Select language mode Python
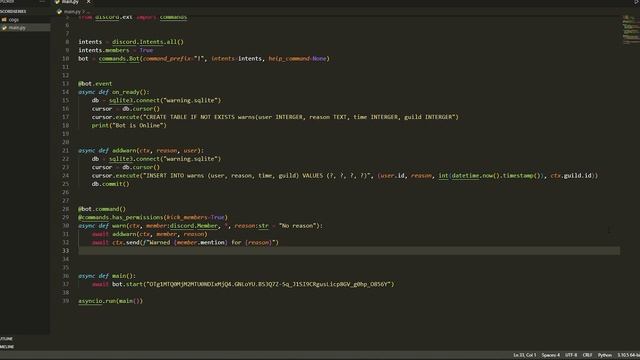This screenshot has width=640, height=360. click(x=604, y=355)
